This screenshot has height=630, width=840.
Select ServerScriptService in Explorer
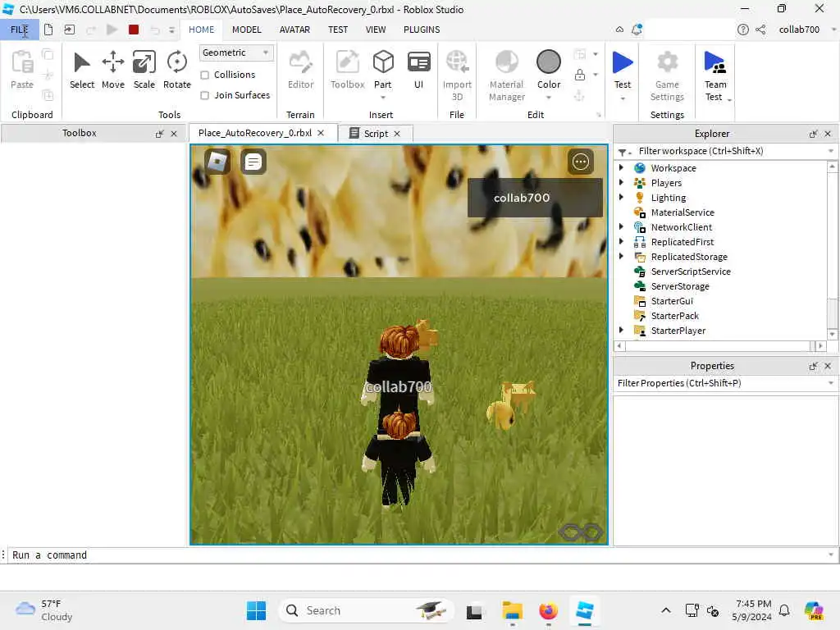pyautogui.click(x=691, y=271)
